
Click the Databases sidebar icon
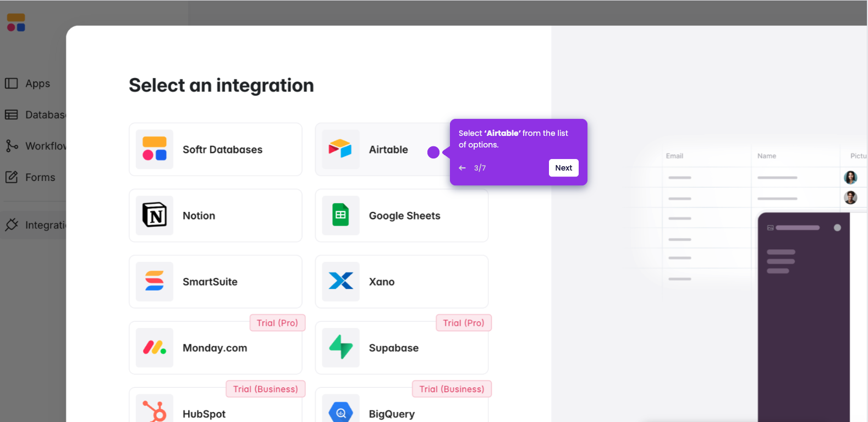(x=12, y=114)
